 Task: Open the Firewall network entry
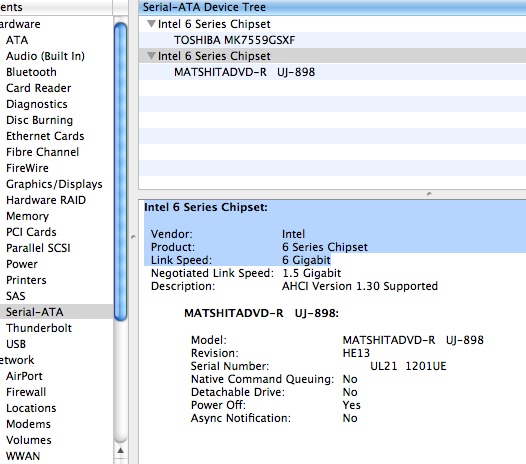click(26, 392)
